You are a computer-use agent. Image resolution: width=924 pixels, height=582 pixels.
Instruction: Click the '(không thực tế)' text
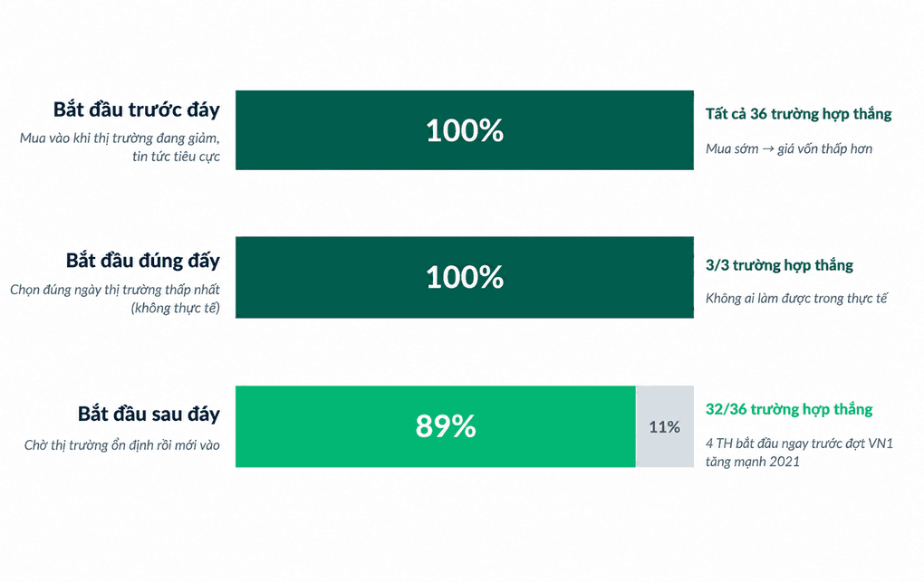click(x=175, y=308)
